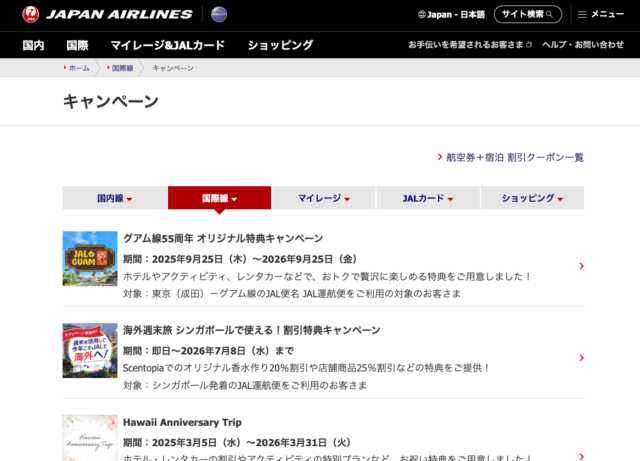Click the Japan Airlines crane logo
640x461 pixels.
tap(31, 14)
